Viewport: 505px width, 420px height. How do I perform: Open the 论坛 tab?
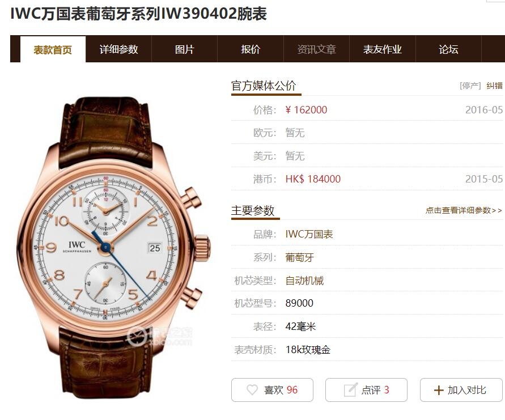449,49
